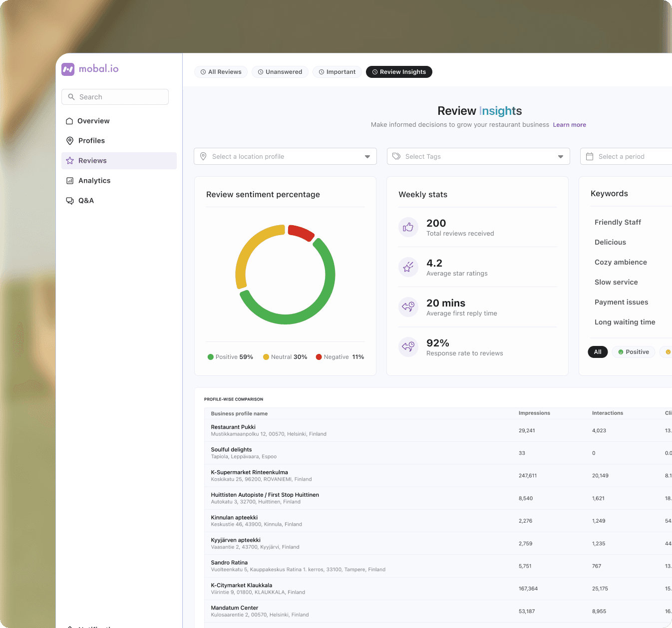672x628 pixels.
Task: Filter keywords by Positive chip
Action: (x=634, y=352)
